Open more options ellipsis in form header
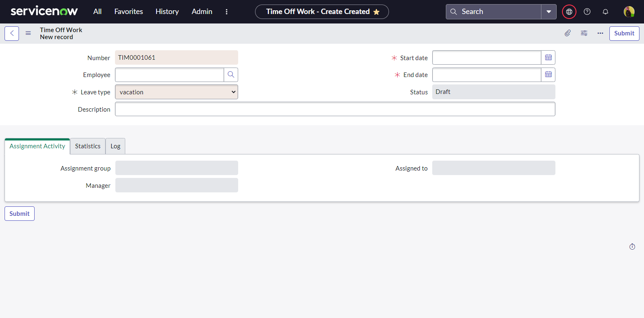Image resolution: width=644 pixels, height=318 pixels. pyautogui.click(x=600, y=33)
